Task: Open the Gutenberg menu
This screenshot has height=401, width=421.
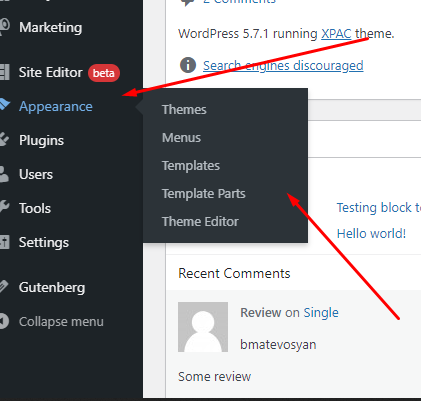Action: [x=52, y=288]
